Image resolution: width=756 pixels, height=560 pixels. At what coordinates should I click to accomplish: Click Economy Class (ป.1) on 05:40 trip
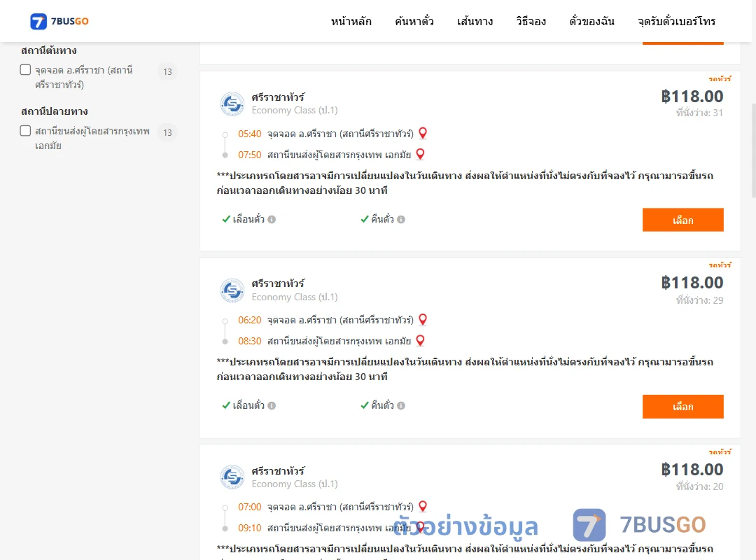[295, 111]
